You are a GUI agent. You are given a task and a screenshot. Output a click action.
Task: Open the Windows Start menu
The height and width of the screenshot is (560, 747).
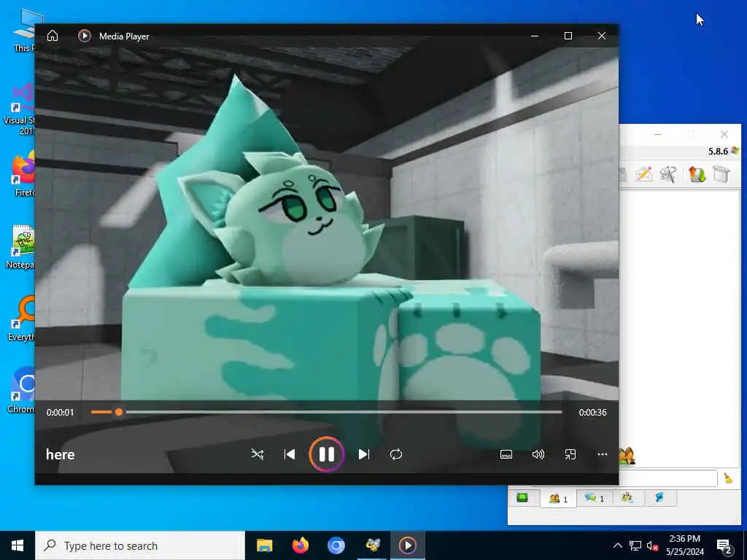pos(18,545)
